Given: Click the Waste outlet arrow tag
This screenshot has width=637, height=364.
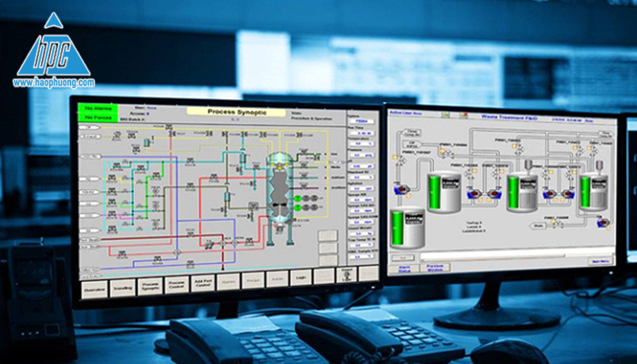Looking at the screenshot, I should (x=540, y=226).
